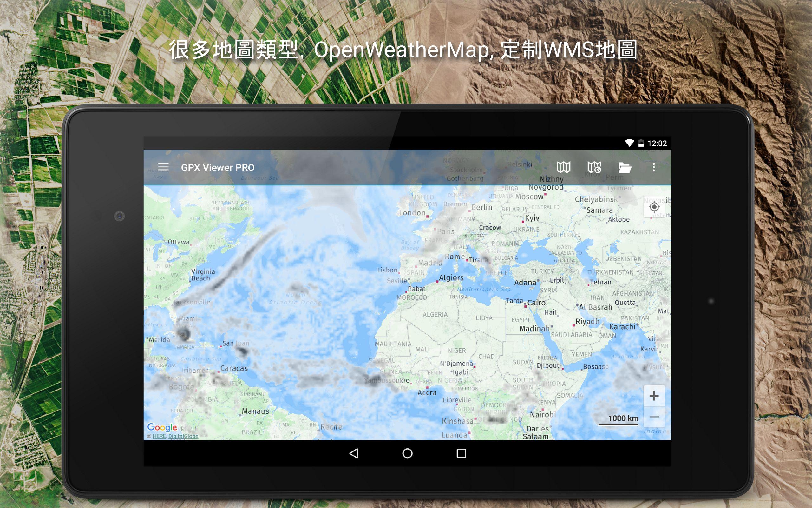The height and width of the screenshot is (508, 812).
Task: Open file using the folder icon
Action: (625, 167)
